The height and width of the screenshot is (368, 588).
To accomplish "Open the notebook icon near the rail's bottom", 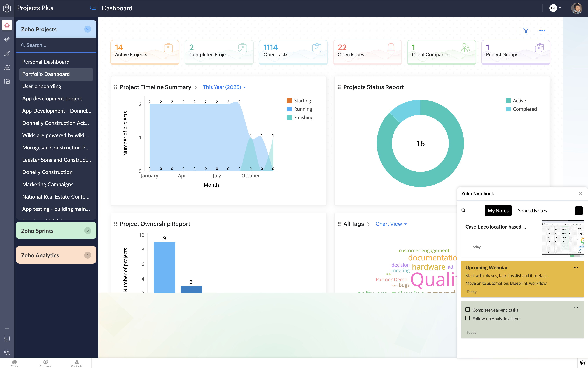I will (7, 339).
